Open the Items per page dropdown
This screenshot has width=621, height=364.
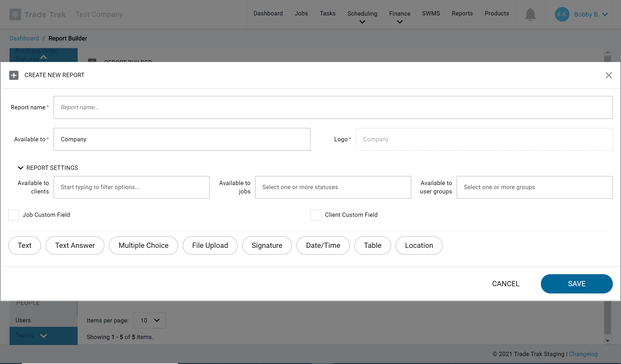(x=149, y=320)
